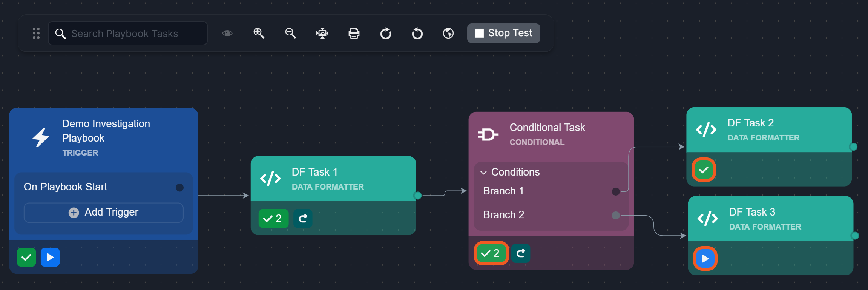Select Branch 1 in Conditional Task

(x=503, y=191)
